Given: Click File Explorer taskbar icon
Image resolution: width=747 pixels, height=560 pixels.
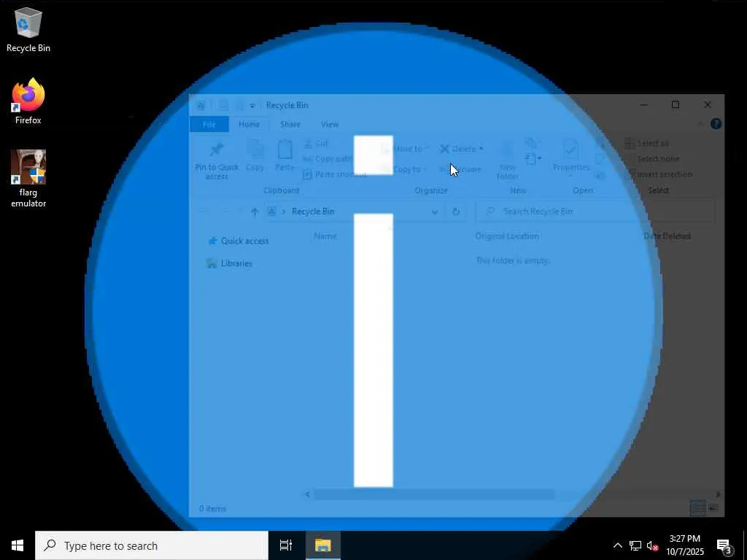Looking at the screenshot, I should point(322,545).
